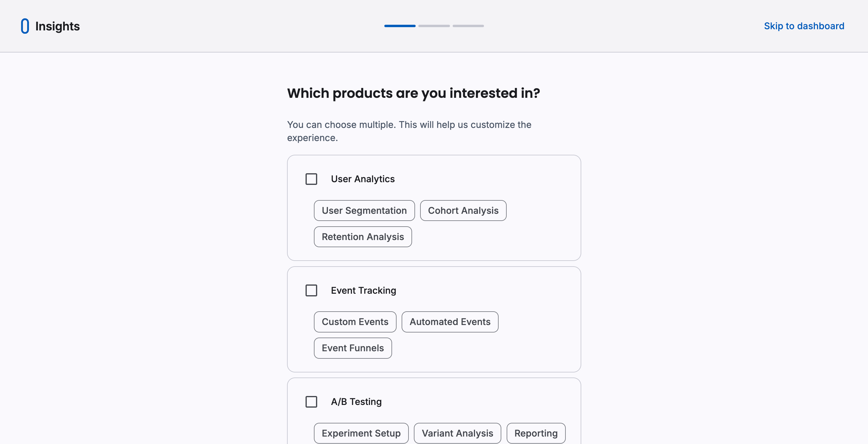
Task: Select the Event Funnels option
Action: coord(352,348)
